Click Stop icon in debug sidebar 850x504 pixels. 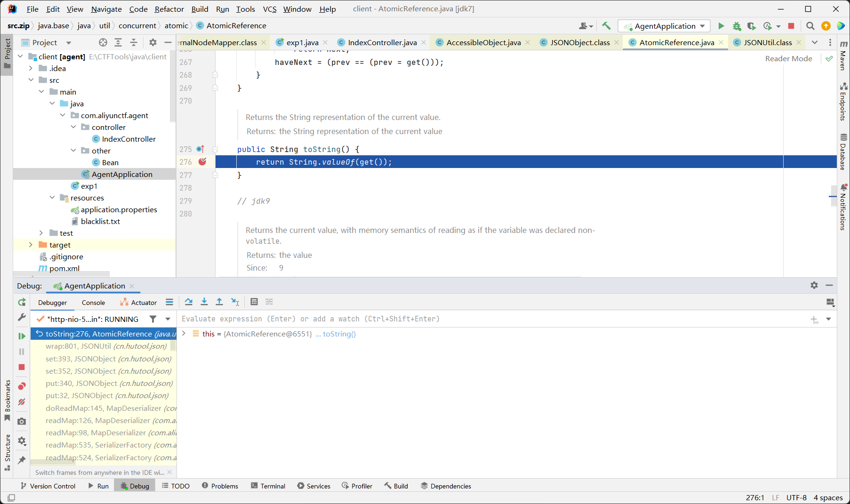click(x=22, y=367)
